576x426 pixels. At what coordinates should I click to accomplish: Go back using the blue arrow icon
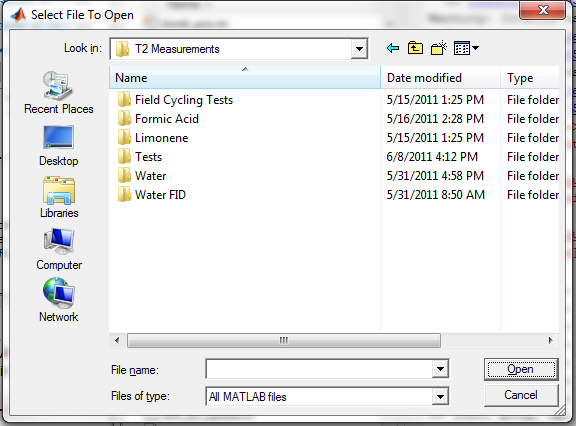[393, 48]
